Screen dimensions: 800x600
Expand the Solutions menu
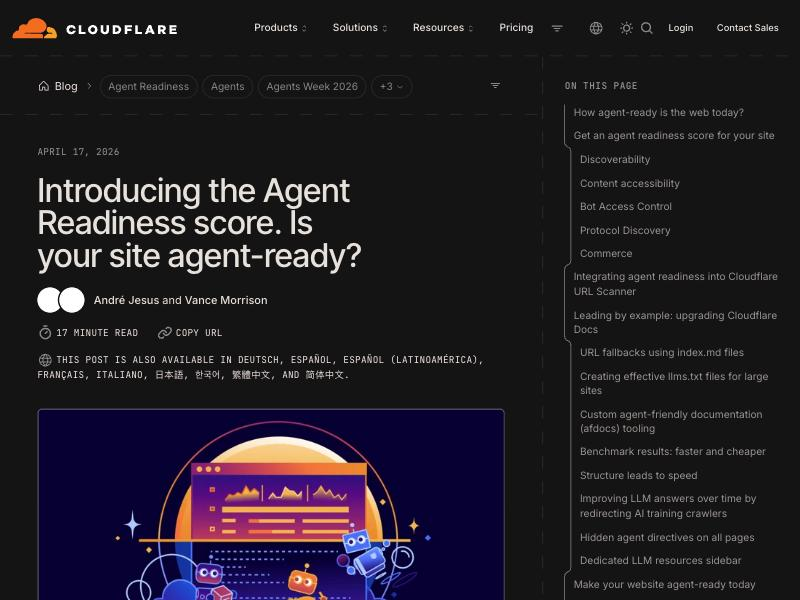(360, 28)
